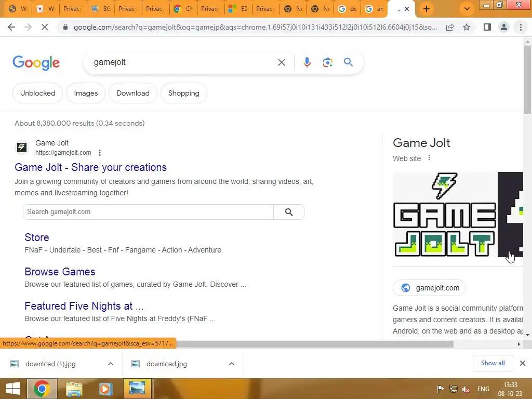Open the Store sitelink
This screenshot has height=399, width=532.
37,237
